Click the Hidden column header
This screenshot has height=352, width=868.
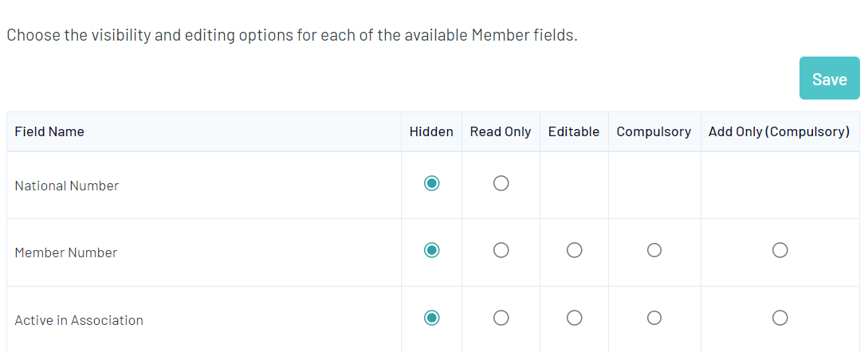click(431, 132)
